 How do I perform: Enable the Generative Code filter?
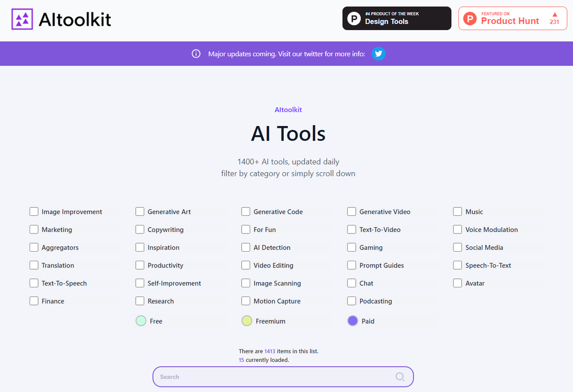(246, 212)
